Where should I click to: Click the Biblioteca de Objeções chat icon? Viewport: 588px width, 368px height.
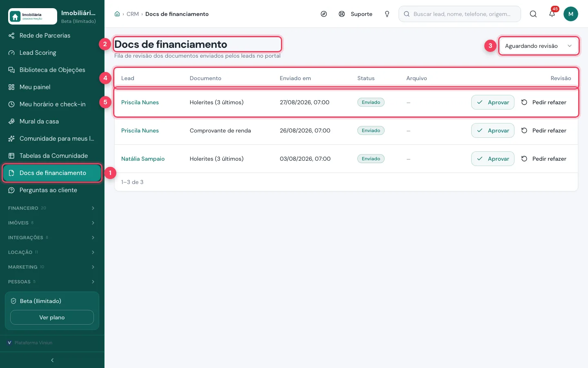11,70
